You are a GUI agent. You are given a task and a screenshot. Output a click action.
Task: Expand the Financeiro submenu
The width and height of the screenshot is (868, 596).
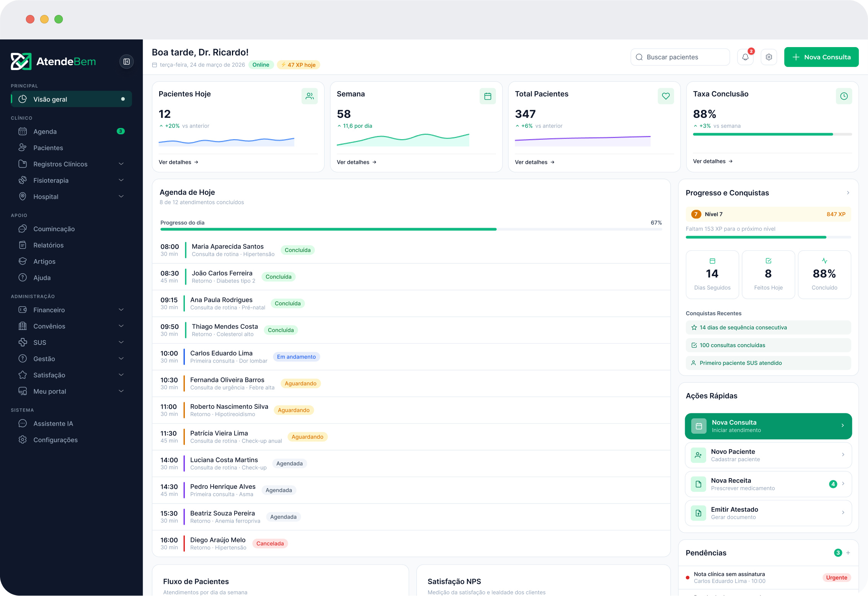coord(121,310)
